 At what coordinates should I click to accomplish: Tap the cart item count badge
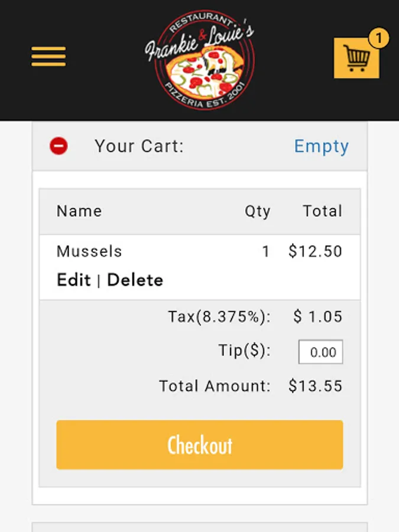pyautogui.click(x=379, y=38)
